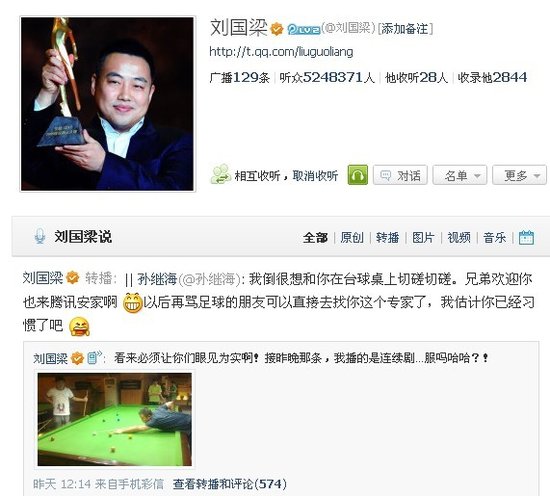The width and height of the screenshot is (550, 496).
Task: Open the 视频 filter tab
Action: click(x=459, y=237)
